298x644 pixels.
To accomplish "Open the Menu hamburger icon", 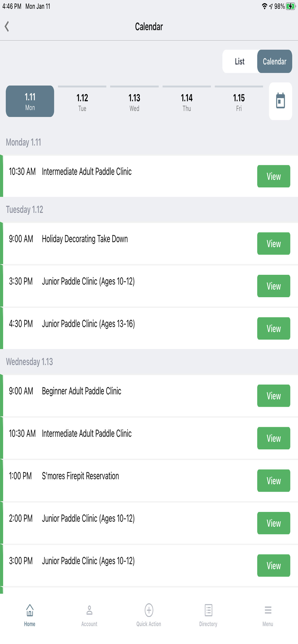I will pos(268,610).
